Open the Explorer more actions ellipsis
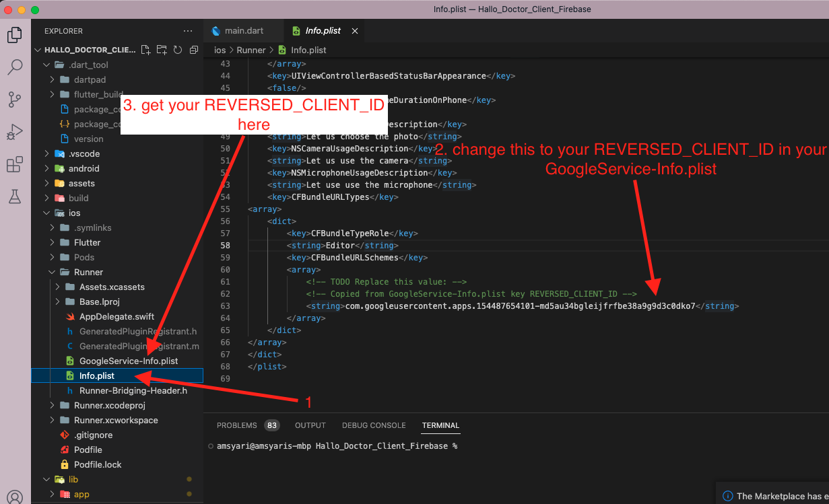This screenshot has height=504, width=829. tap(188, 31)
